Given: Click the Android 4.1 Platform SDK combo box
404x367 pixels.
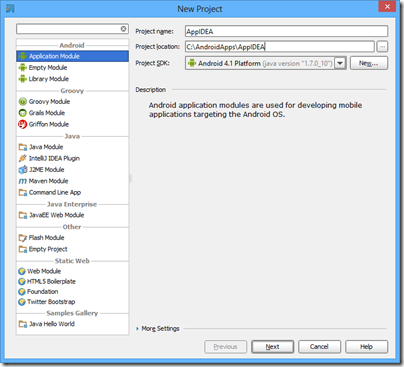Looking at the screenshot, I should tap(266, 63).
